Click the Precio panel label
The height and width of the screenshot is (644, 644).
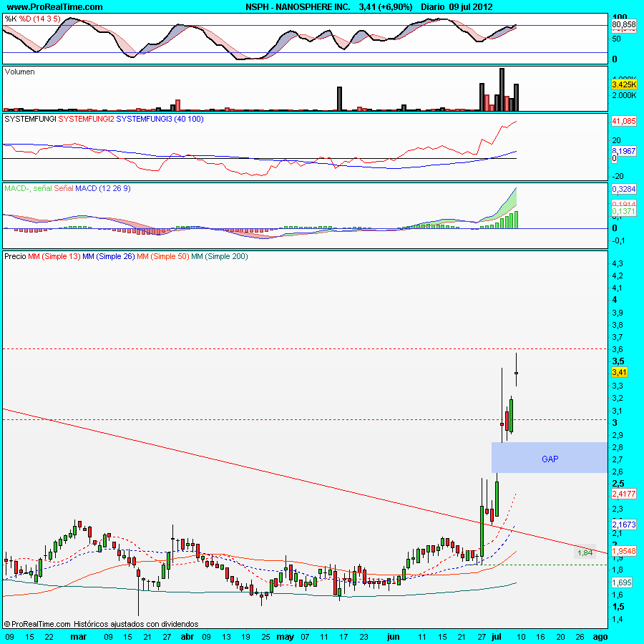pyautogui.click(x=15, y=257)
